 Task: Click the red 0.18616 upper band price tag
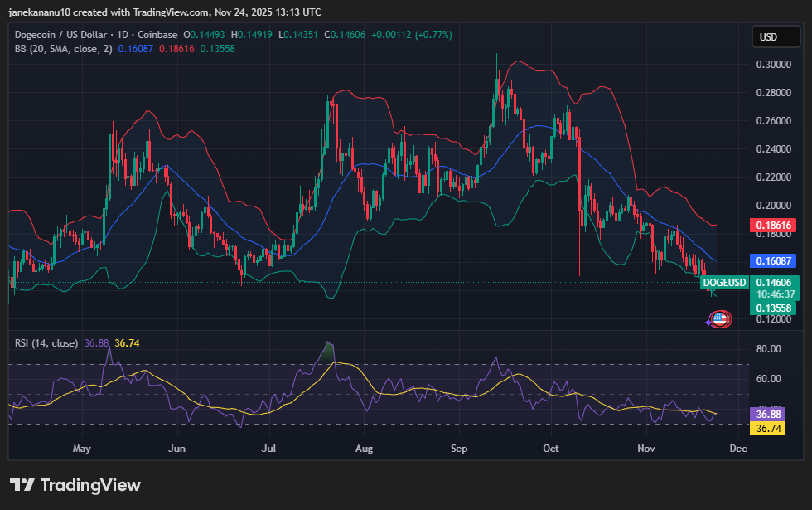(x=772, y=226)
